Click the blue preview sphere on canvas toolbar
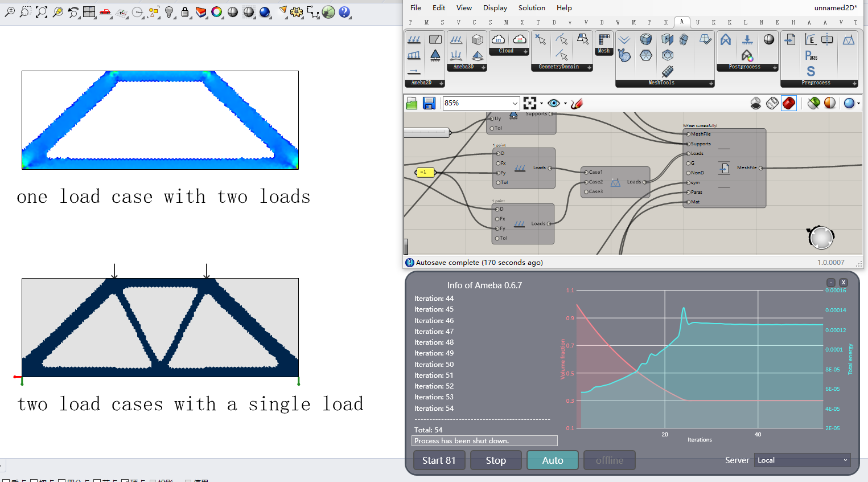 click(x=849, y=103)
